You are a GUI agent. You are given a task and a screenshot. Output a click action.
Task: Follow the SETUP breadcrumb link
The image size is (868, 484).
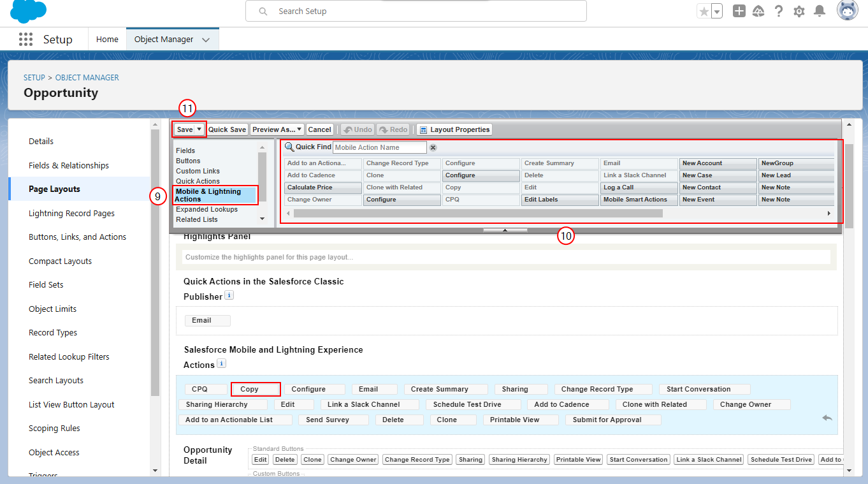coord(34,78)
